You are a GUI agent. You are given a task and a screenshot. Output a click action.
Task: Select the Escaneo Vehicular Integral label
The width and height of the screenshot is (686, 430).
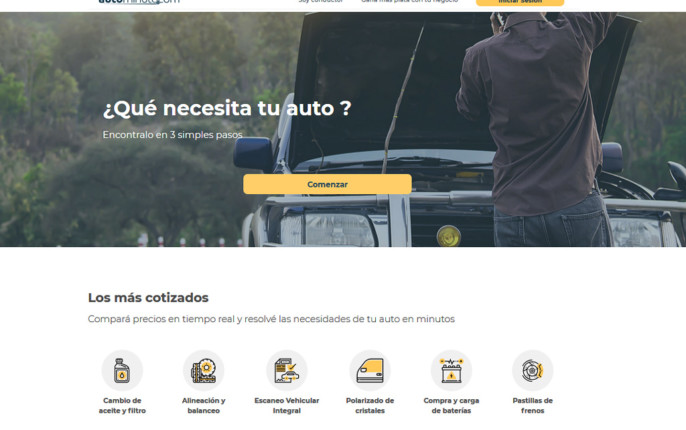286,405
